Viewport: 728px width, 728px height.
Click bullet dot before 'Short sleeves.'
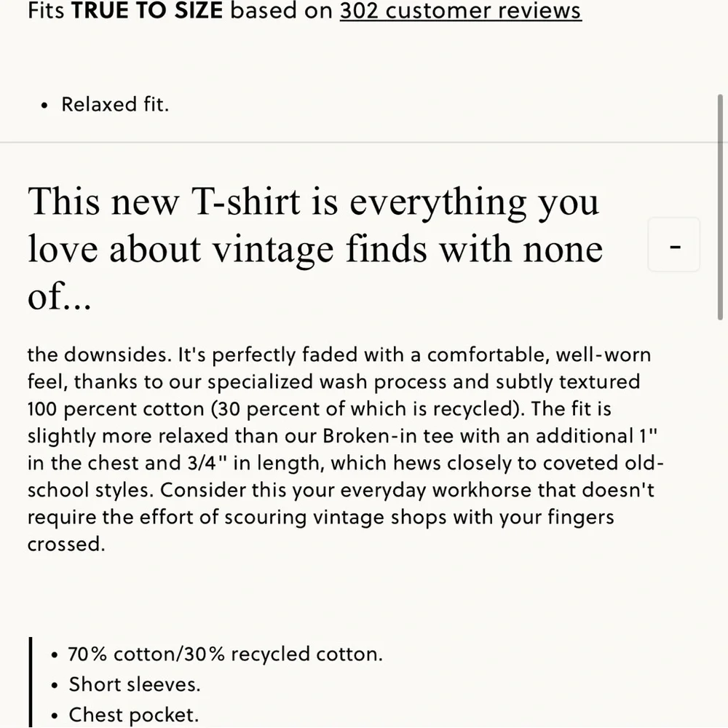[x=55, y=686]
